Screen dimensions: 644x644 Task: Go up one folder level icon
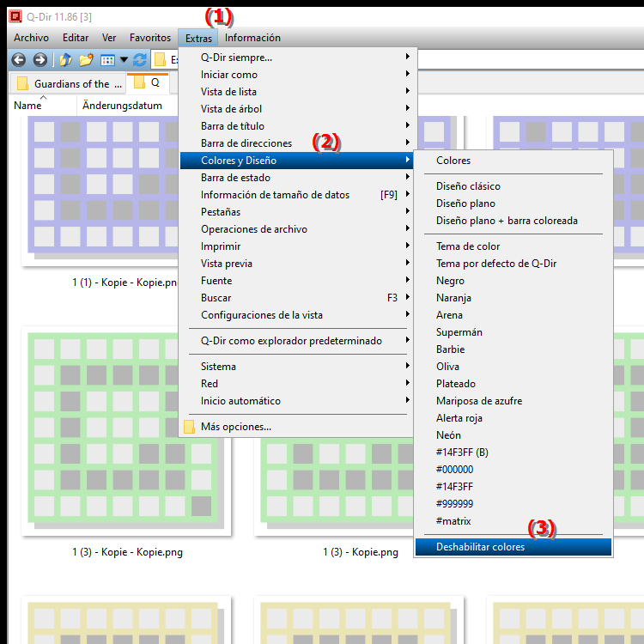pyautogui.click(x=66, y=60)
